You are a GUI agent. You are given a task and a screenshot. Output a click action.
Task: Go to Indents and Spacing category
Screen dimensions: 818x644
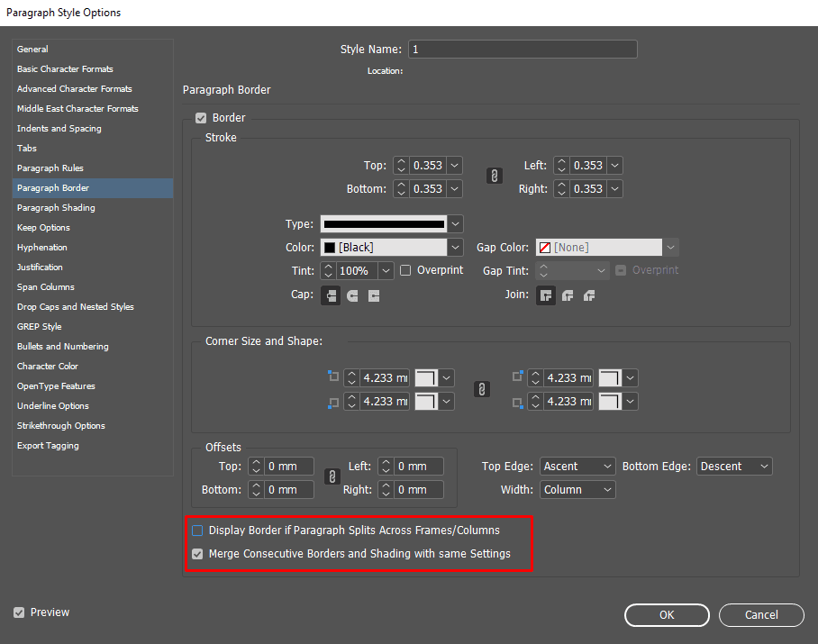tap(92, 128)
